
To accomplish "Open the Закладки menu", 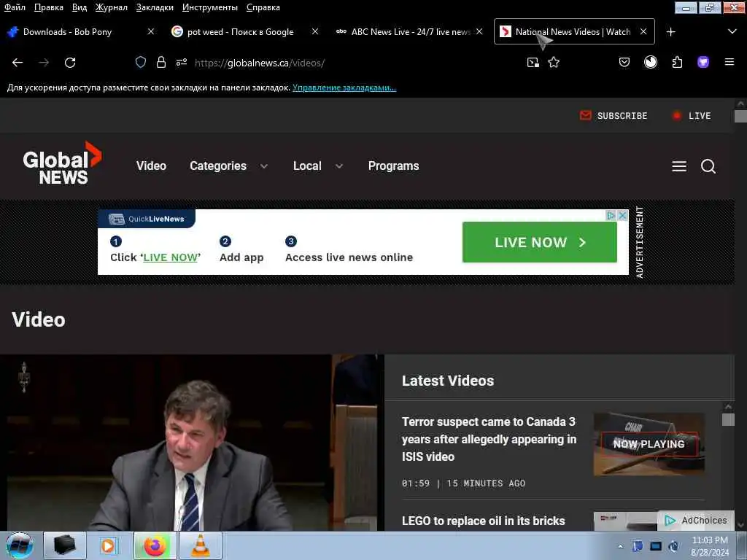I will click(155, 7).
